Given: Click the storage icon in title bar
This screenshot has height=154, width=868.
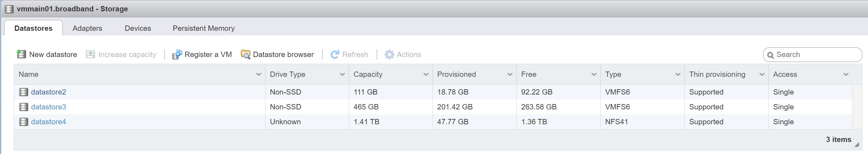Looking at the screenshot, I should 9,9.
